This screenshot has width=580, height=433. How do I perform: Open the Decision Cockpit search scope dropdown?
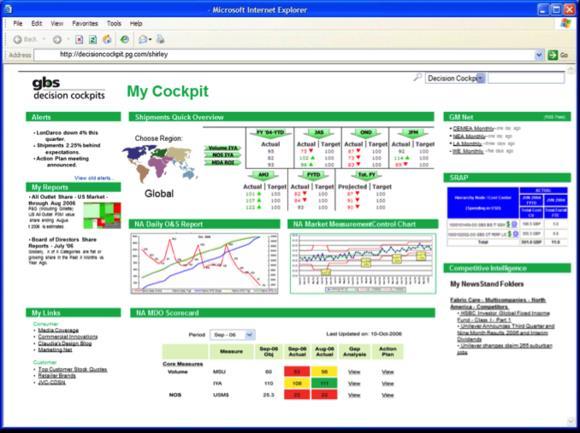[480, 78]
